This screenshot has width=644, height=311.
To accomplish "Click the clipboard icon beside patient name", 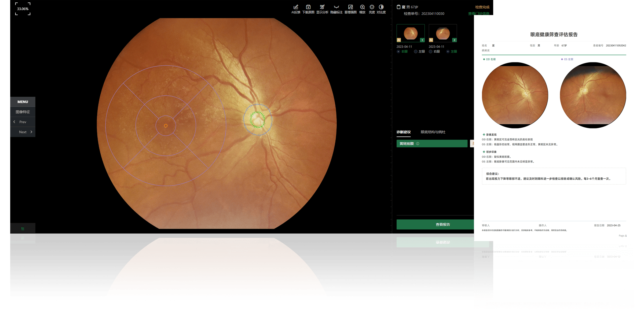I will pos(398,7).
